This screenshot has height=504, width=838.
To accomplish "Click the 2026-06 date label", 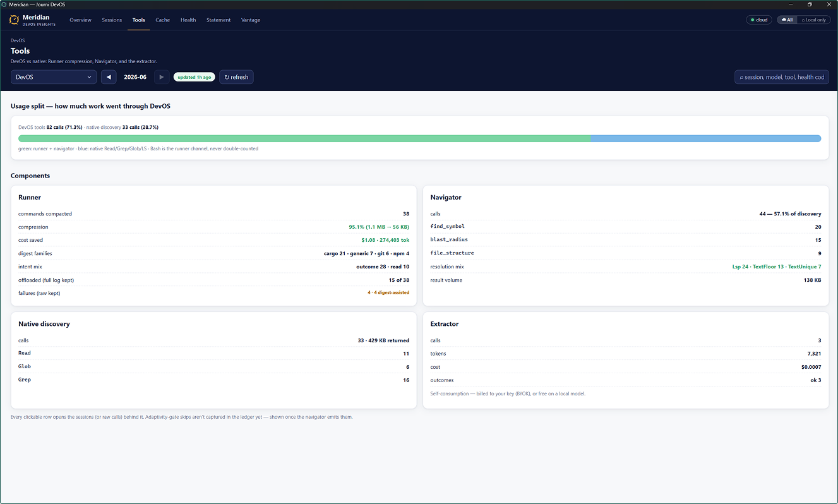I will tap(135, 77).
